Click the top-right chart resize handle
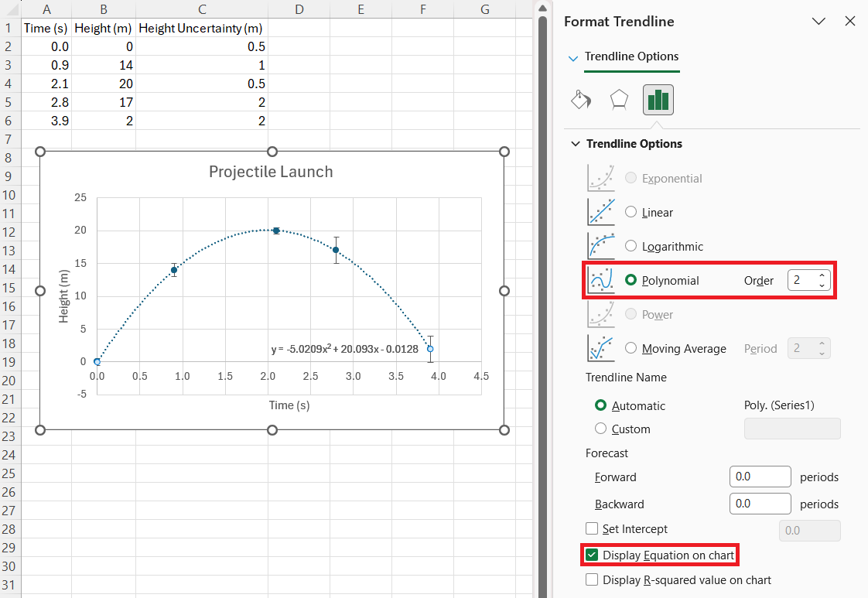Viewport: 868px width, 598px height. [504, 152]
